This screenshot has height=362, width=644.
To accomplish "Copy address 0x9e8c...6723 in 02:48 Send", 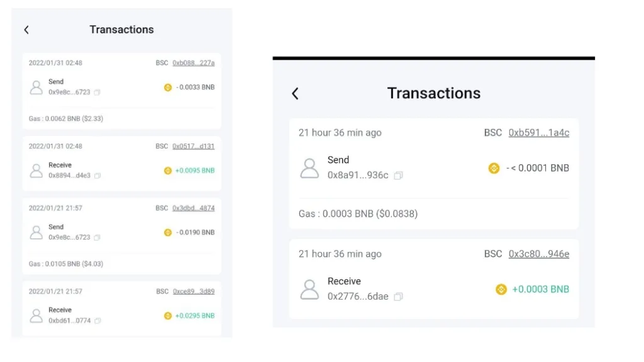I will [x=97, y=92].
